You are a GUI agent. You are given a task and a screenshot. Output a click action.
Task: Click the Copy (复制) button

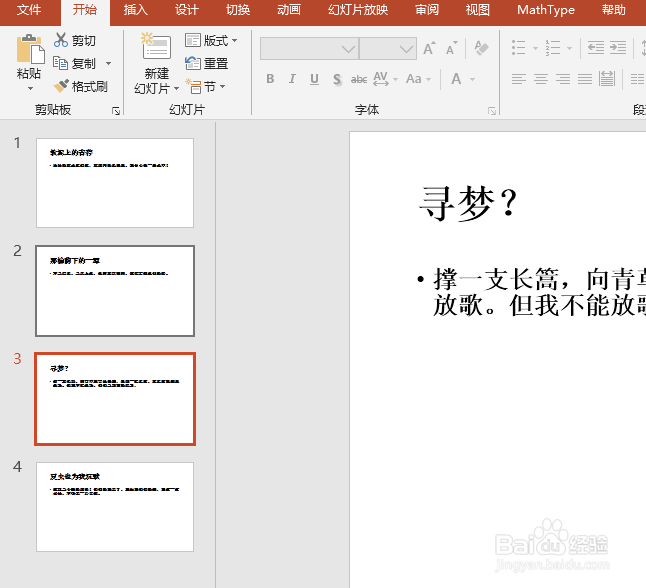click(75, 63)
